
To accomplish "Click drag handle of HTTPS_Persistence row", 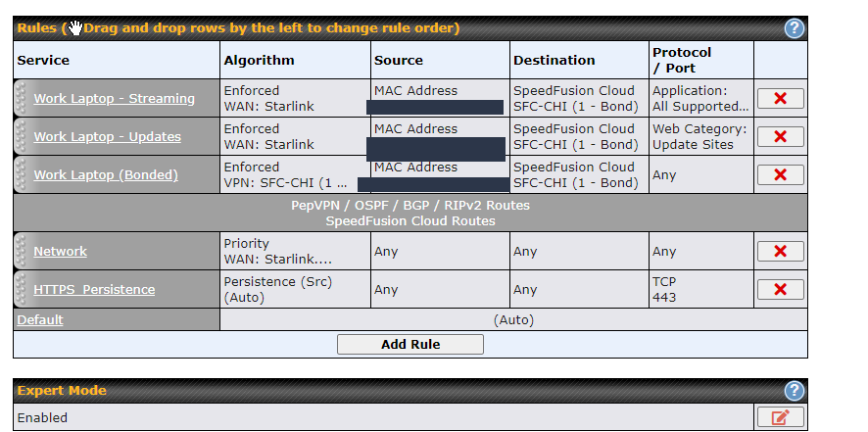I will pyautogui.click(x=22, y=289).
